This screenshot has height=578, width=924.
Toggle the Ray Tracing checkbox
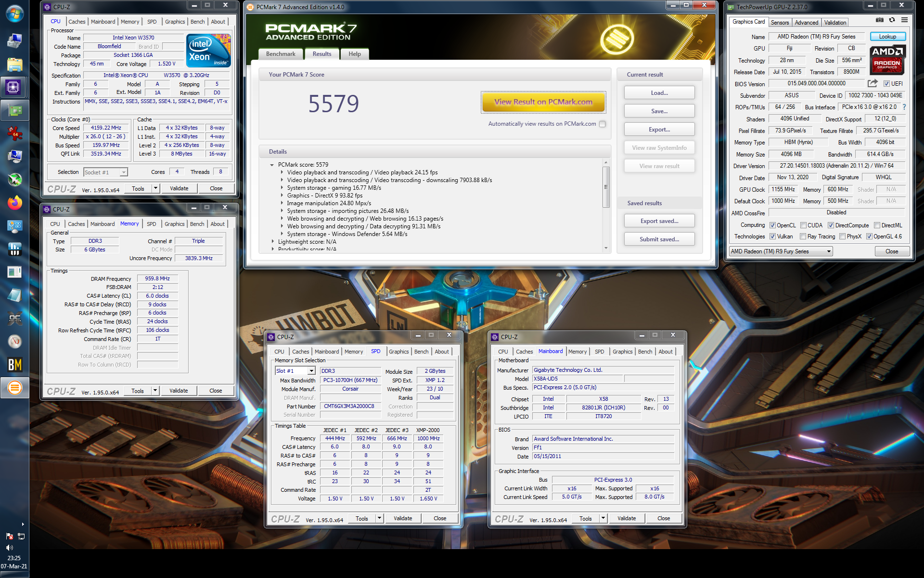pyautogui.click(x=803, y=236)
